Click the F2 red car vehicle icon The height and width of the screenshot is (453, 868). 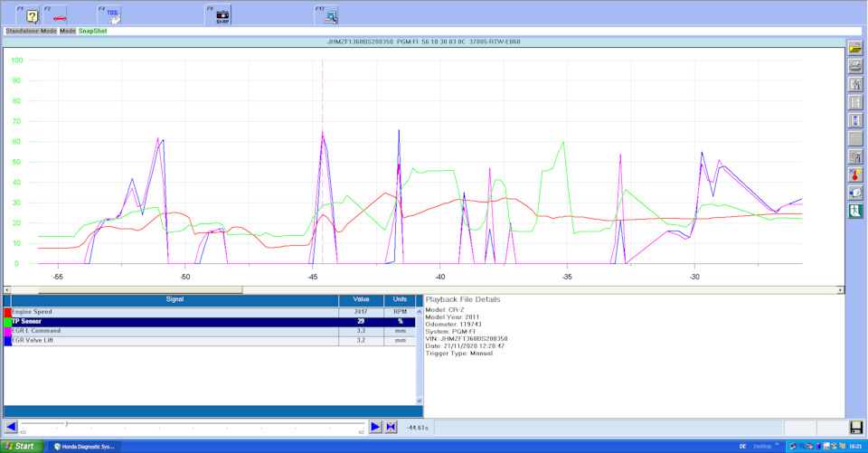pyautogui.click(x=55, y=15)
